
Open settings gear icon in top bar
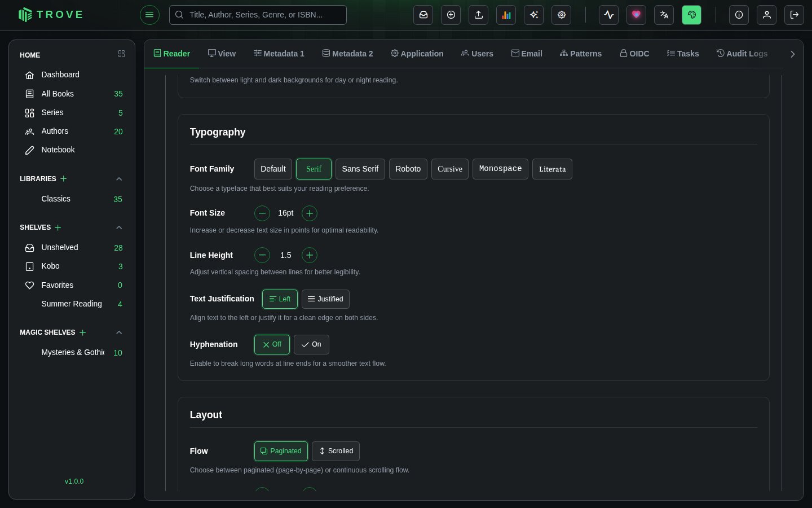click(x=562, y=15)
